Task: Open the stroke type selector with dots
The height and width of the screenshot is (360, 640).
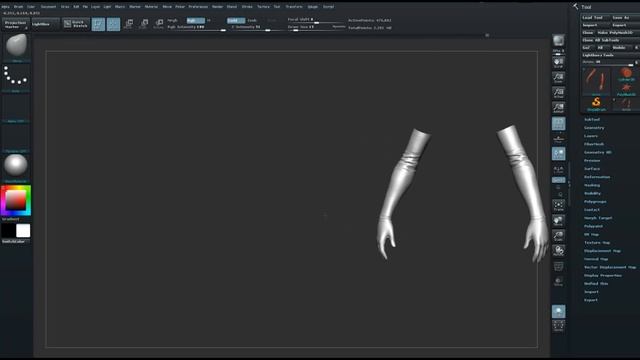Action: (16, 78)
